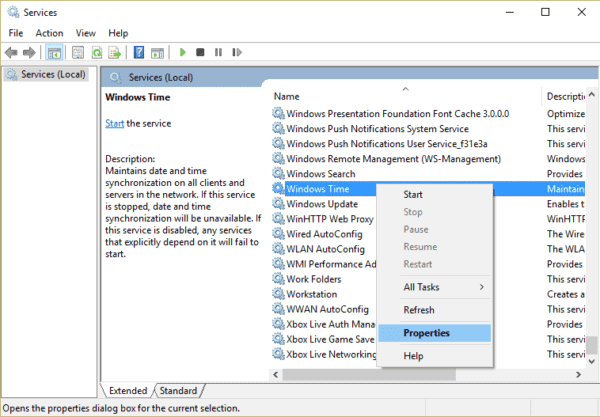Viewport: 600px width, 417px height.
Task: Open the Action menu
Action: pyautogui.click(x=49, y=32)
